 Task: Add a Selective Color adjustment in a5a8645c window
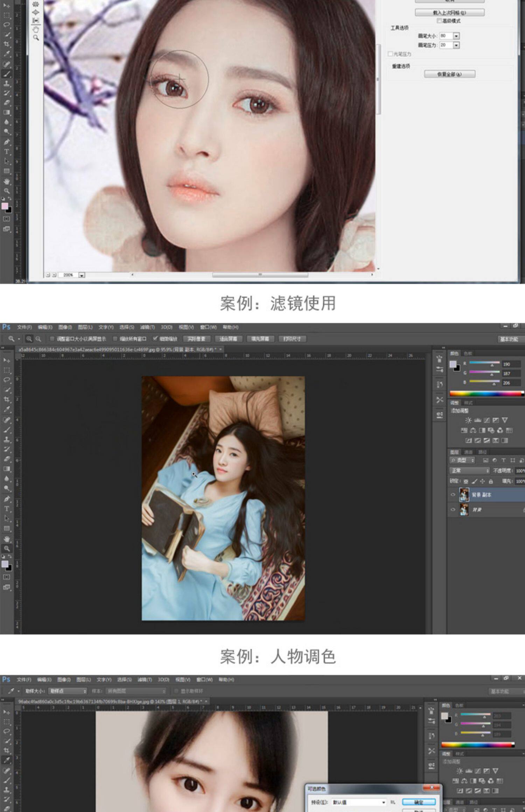tap(496, 441)
